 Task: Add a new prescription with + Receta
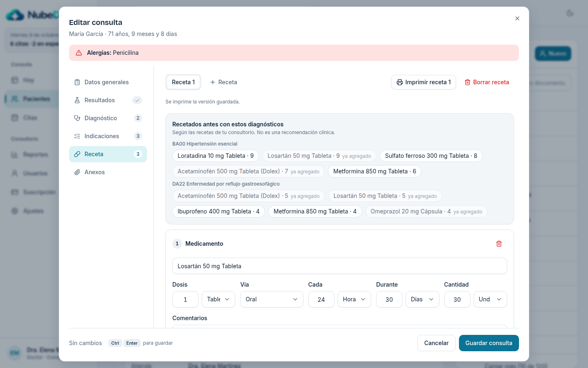[223, 82]
